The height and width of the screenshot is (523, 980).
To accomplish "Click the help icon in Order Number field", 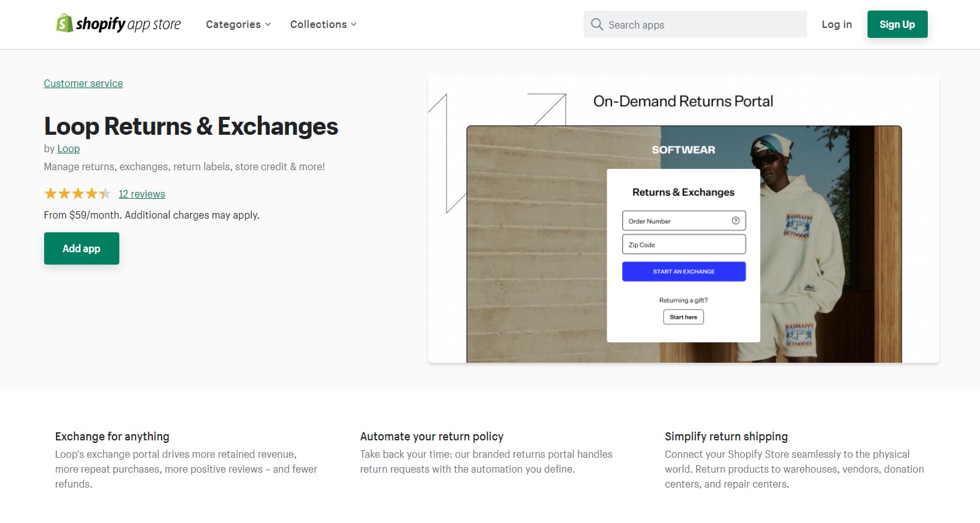I will click(736, 221).
